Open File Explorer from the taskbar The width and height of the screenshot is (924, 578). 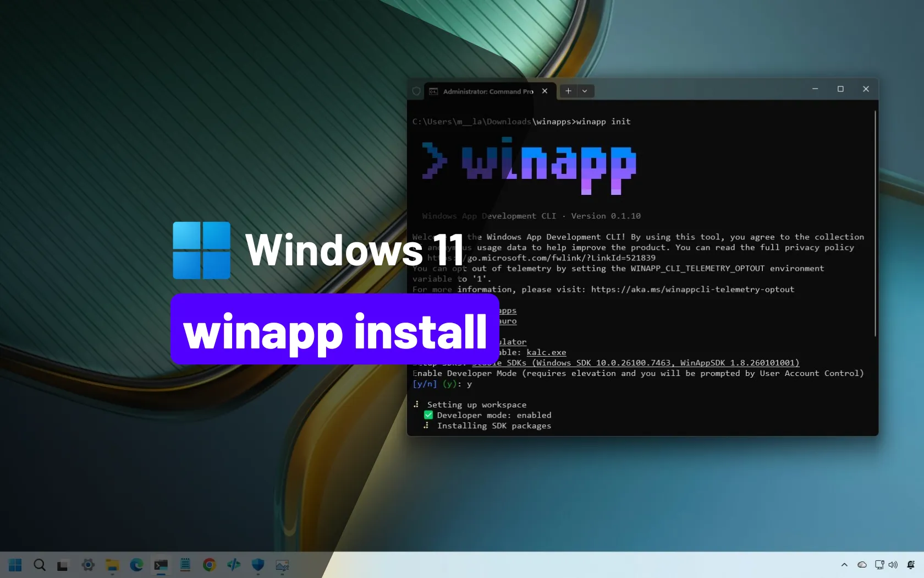(x=112, y=565)
